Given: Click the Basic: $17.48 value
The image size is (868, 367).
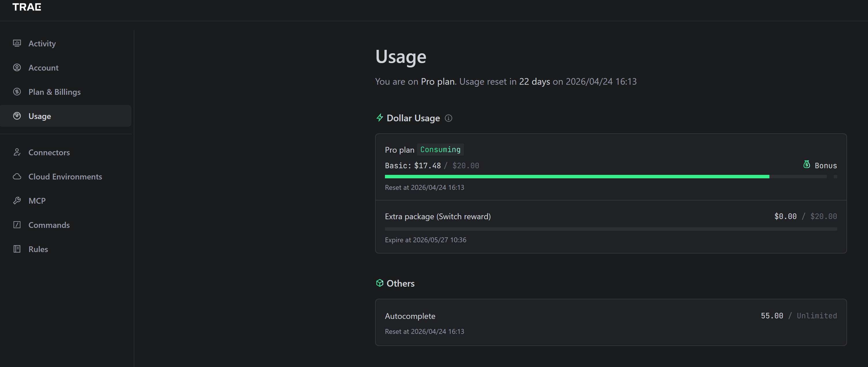Looking at the screenshot, I should [413, 166].
